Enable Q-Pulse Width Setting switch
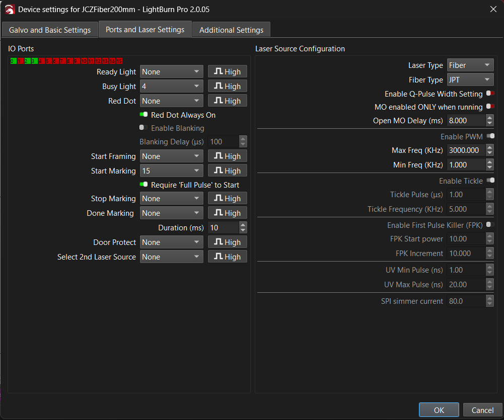 pos(490,94)
